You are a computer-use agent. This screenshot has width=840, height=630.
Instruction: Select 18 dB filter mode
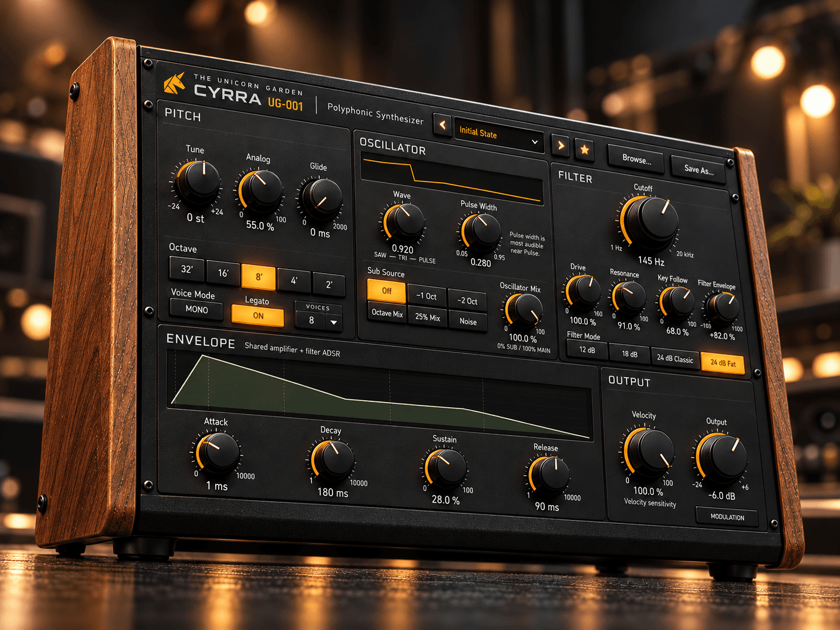(x=629, y=354)
